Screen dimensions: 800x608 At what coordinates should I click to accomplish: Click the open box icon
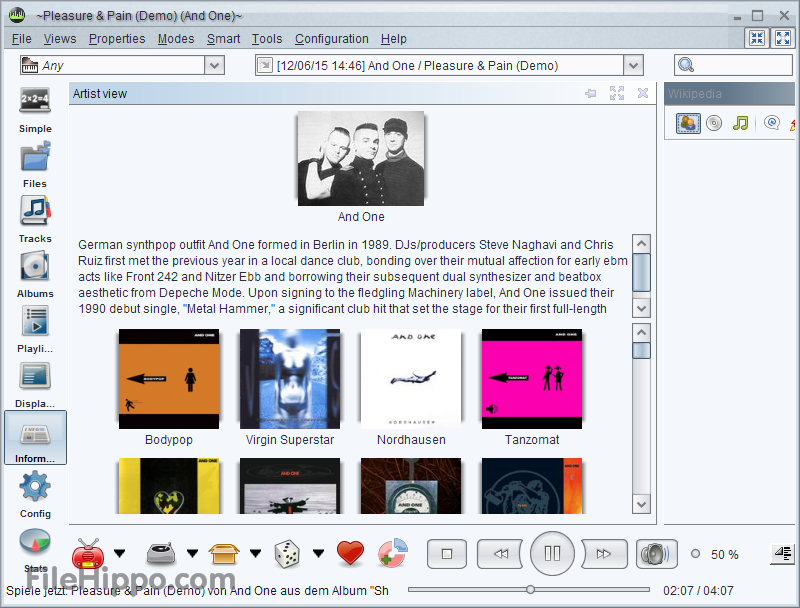[223, 553]
